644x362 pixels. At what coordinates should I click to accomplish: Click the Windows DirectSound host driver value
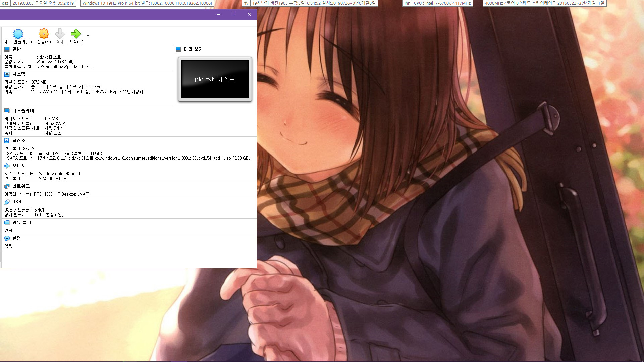(59, 174)
